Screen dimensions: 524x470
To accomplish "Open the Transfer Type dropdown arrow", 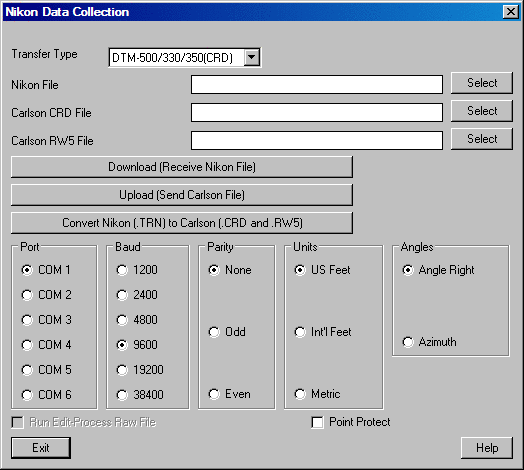I will pyautogui.click(x=252, y=57).
